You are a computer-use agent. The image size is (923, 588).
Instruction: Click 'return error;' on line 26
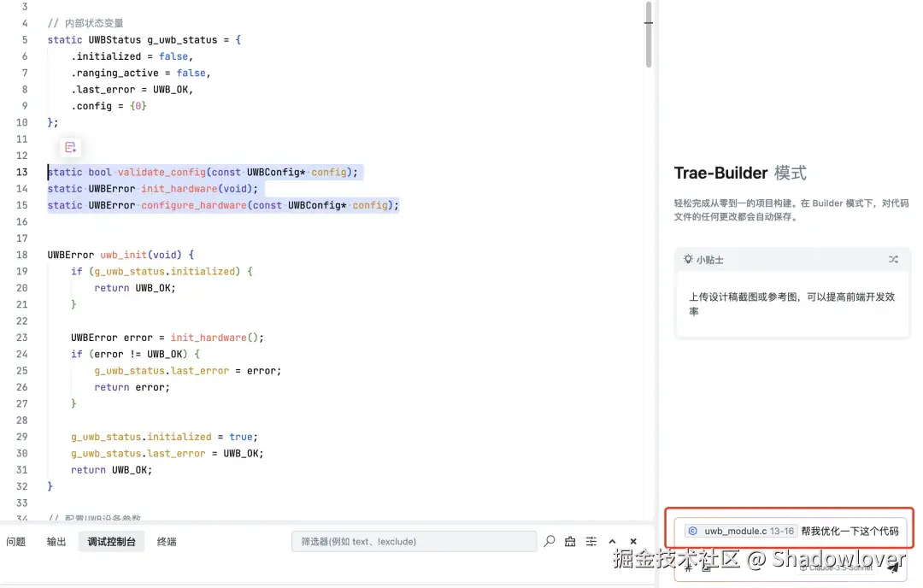click(x=132, y=387)
